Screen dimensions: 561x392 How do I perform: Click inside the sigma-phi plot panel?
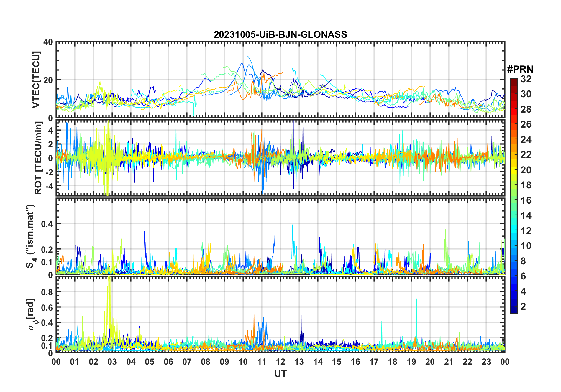coord(280,314)
